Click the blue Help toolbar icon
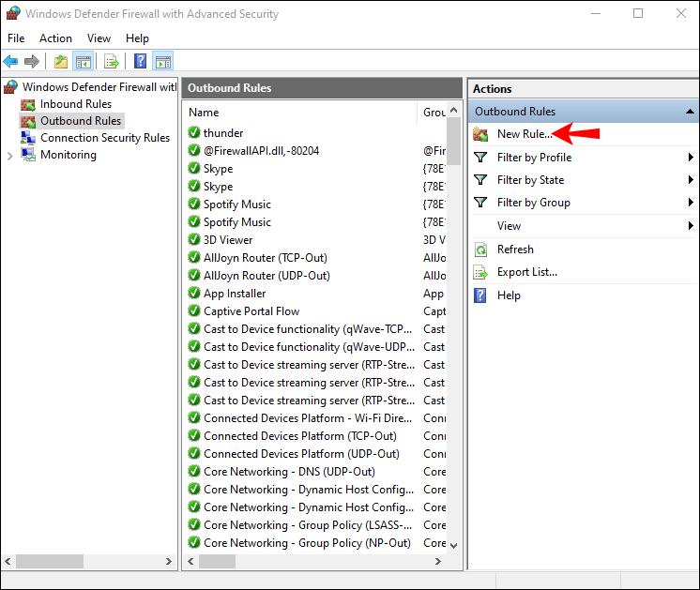700x590 pixels. 140,61
